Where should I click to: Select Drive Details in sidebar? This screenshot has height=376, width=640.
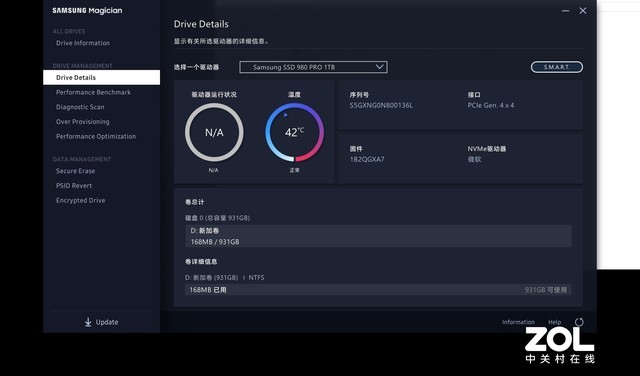(102, 78)
